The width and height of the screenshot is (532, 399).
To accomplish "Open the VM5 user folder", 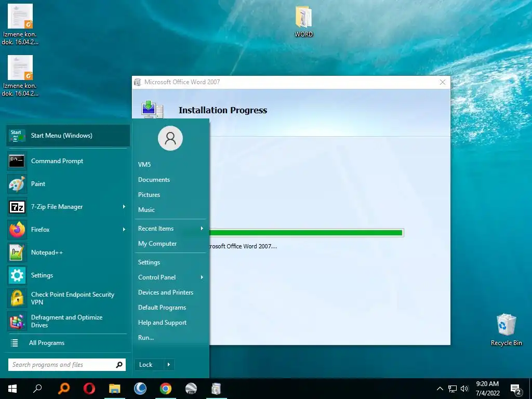I will coord(144,165).
